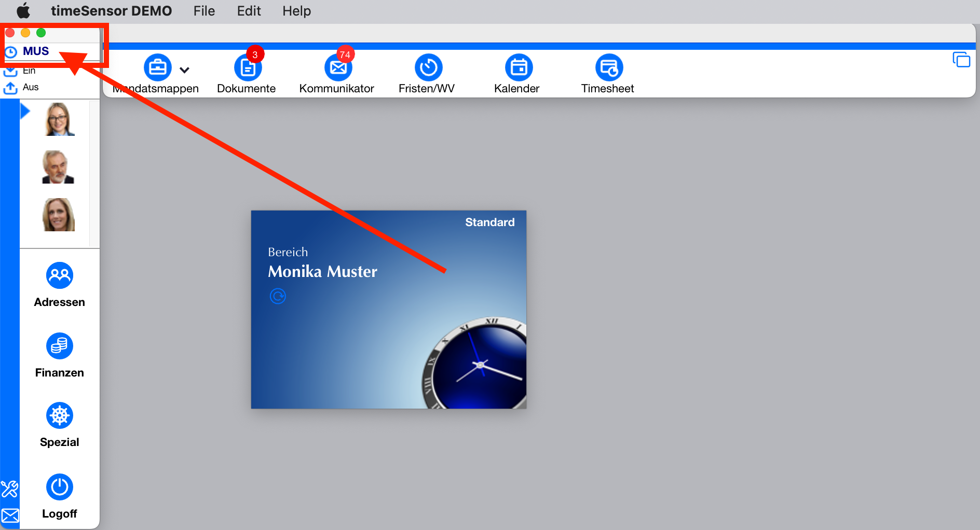
Task: Open the timeSensor DEMO application menu
Action: pos(111,11)
